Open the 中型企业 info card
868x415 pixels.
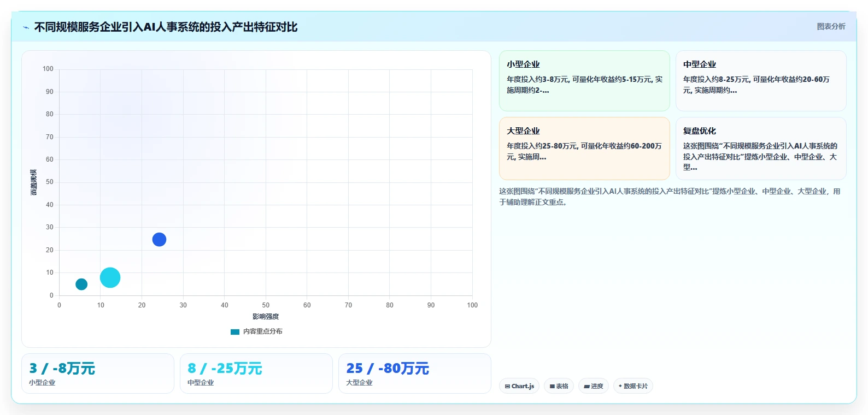click(x=761, y=81)
